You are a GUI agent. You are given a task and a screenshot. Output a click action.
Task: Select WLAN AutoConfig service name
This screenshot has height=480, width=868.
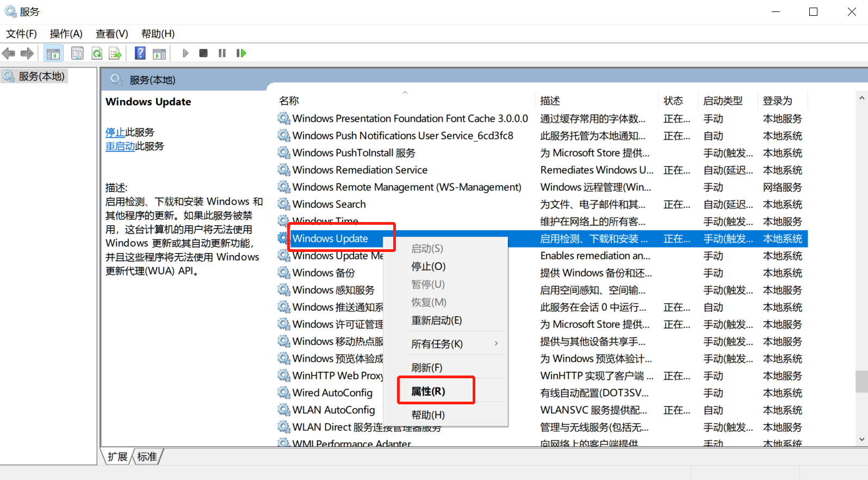[x=333, y=410]
